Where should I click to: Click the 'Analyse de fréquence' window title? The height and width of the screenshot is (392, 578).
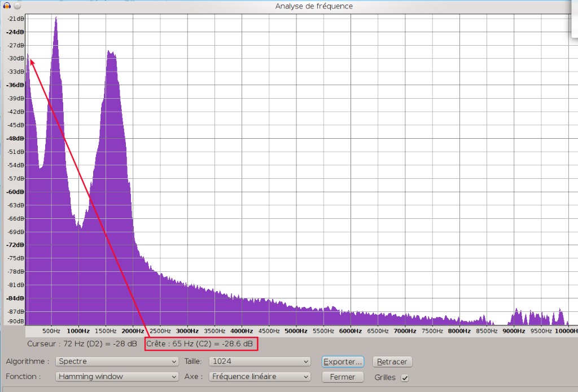pyautogui.click(x=314, y=6)
